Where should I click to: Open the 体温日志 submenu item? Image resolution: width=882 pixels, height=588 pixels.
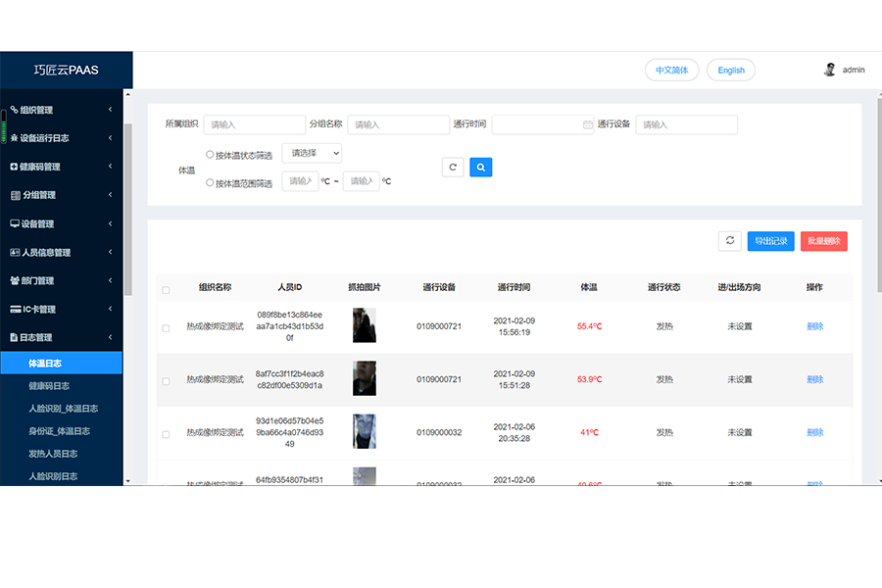click(x=62, y=363)
